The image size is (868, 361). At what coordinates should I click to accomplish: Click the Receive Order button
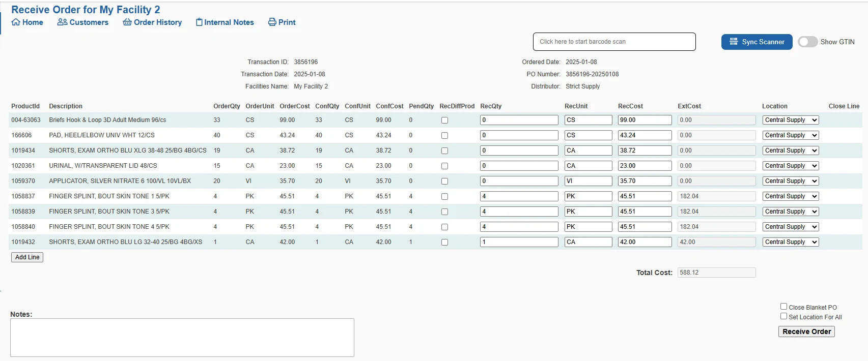point(806,332)
